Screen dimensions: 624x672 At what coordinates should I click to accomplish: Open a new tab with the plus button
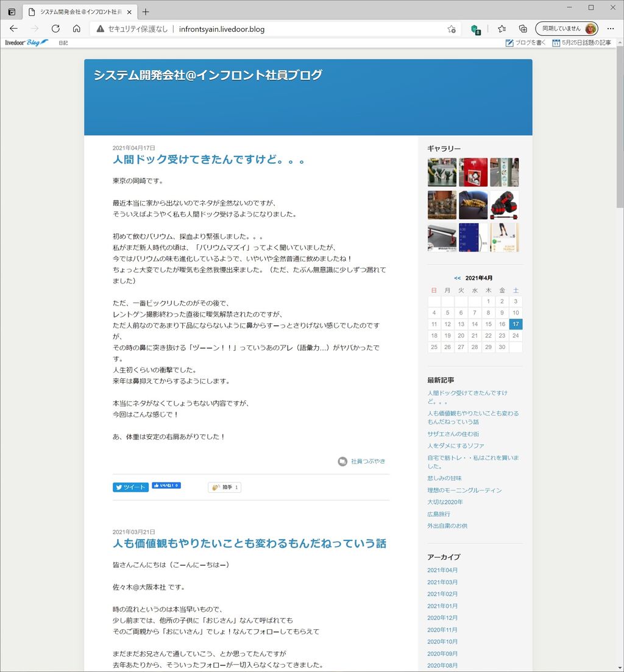(146, 12)
